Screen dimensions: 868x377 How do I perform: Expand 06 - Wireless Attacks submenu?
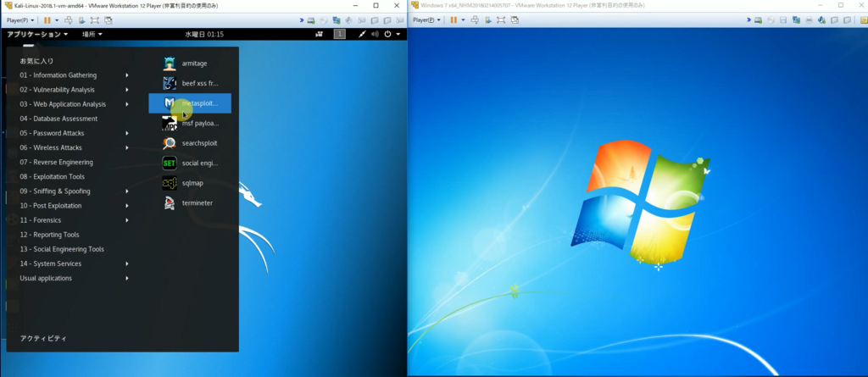click(75, 147)
